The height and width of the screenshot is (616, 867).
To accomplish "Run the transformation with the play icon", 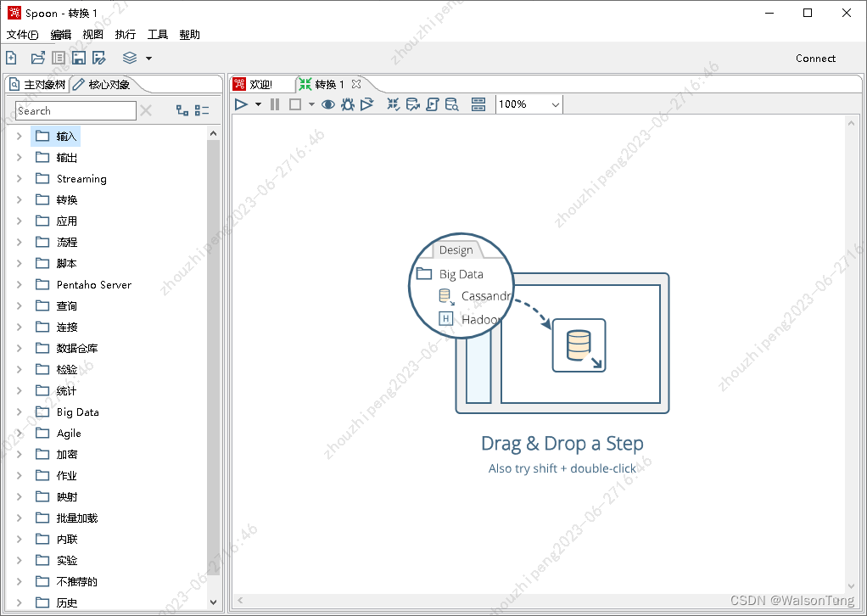I will [x=241, y=104].
